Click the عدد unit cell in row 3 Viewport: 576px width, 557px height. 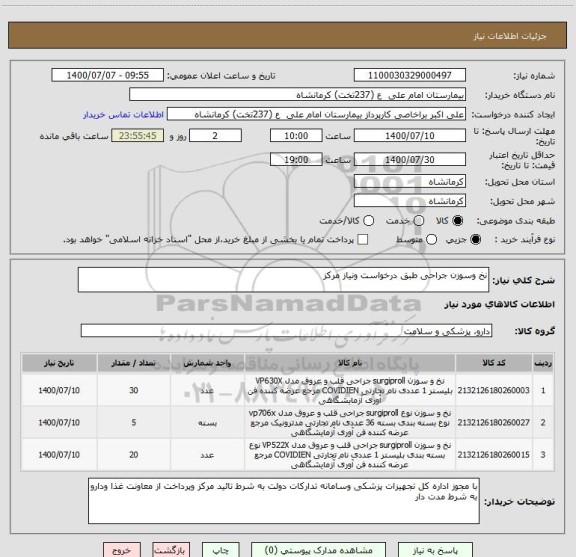207,455
